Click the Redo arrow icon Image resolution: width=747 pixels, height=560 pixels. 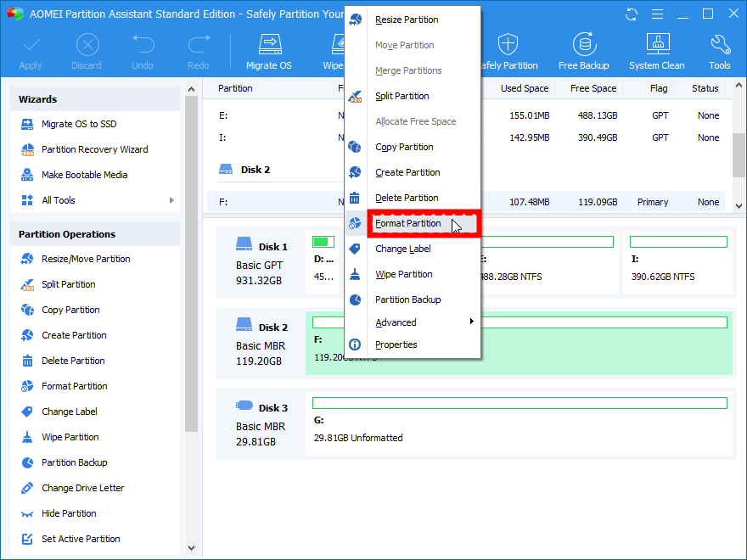[x=199, y=44]
